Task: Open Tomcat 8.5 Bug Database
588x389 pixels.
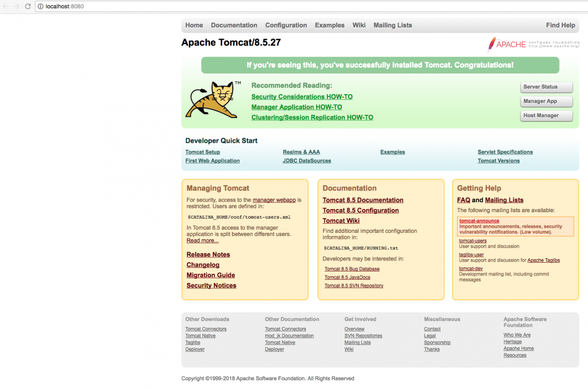Action: pos(352,269)
